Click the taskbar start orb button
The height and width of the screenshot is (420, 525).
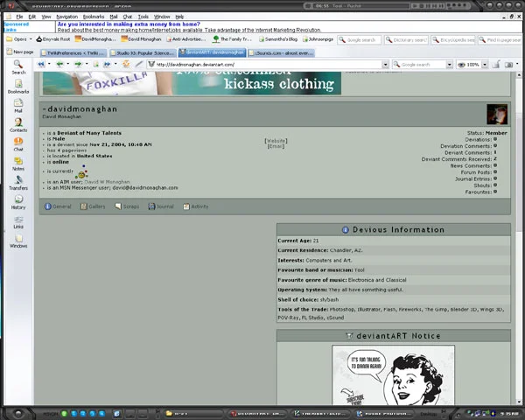pyautogui.click(x=17, y=413)
